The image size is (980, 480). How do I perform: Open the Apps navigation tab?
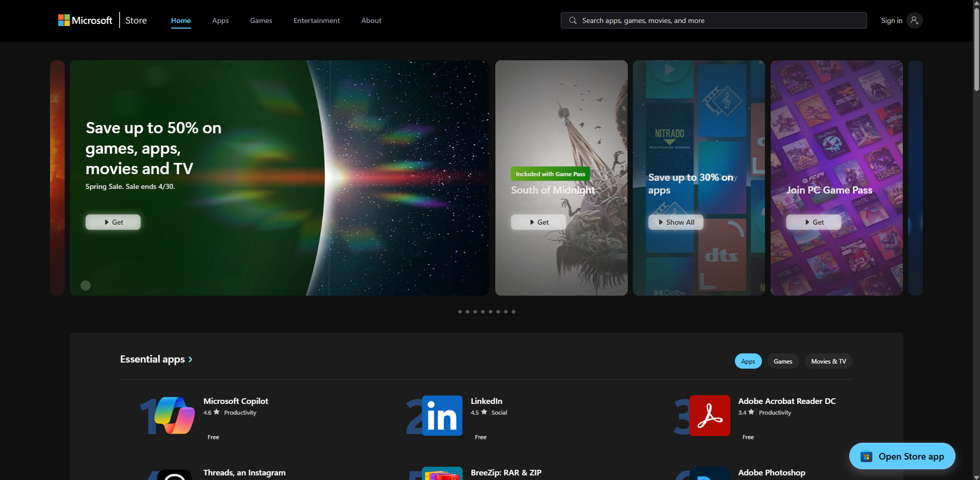221,20
